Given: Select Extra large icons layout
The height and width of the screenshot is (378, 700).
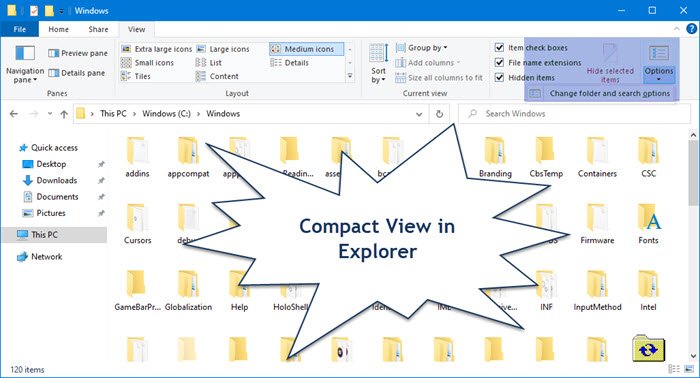Looking at the screenshot, I should point(157,49).
